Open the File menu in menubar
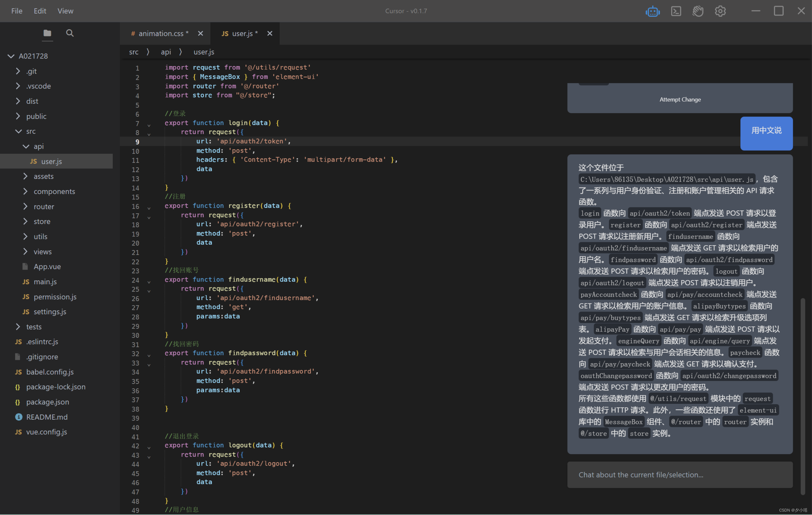812x515 pixels. coord(17,11)
